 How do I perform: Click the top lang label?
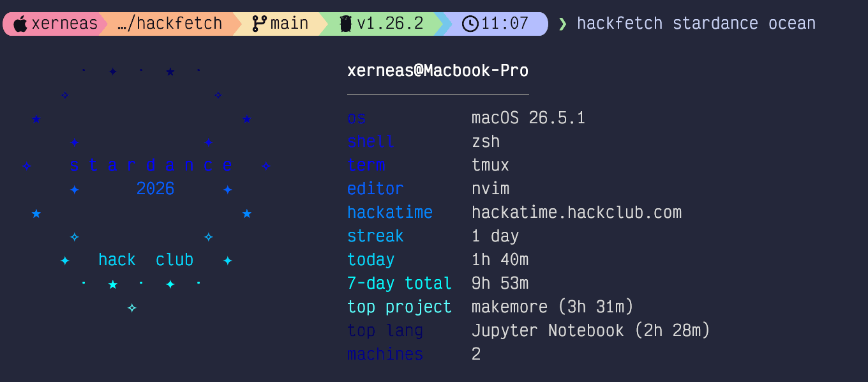(x=385, y=331)
